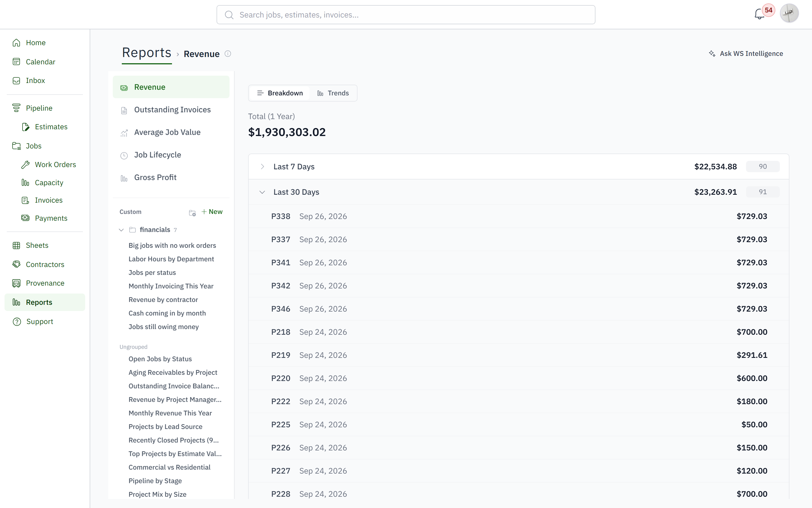Click the Home house icon

pyautogui.click(x=16, y=43)
